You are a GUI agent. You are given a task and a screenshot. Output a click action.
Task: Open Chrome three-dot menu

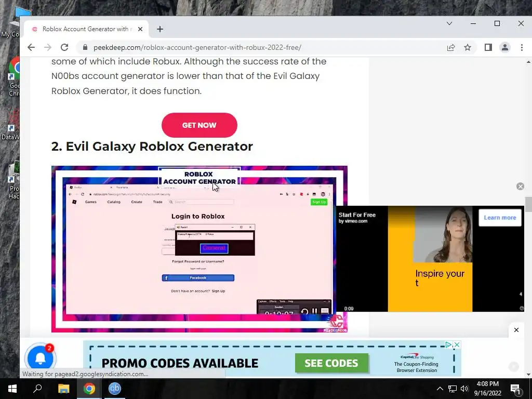522,47
